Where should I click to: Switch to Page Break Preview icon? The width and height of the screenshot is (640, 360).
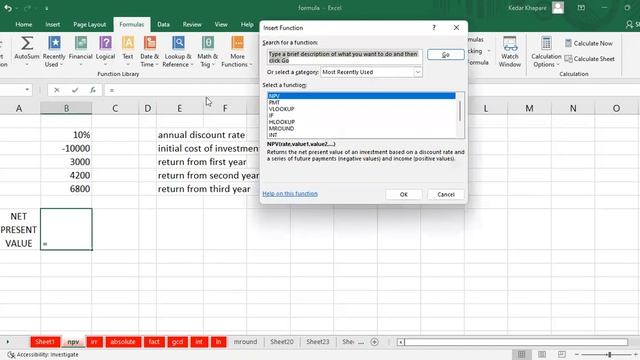(x=562, y=354)
